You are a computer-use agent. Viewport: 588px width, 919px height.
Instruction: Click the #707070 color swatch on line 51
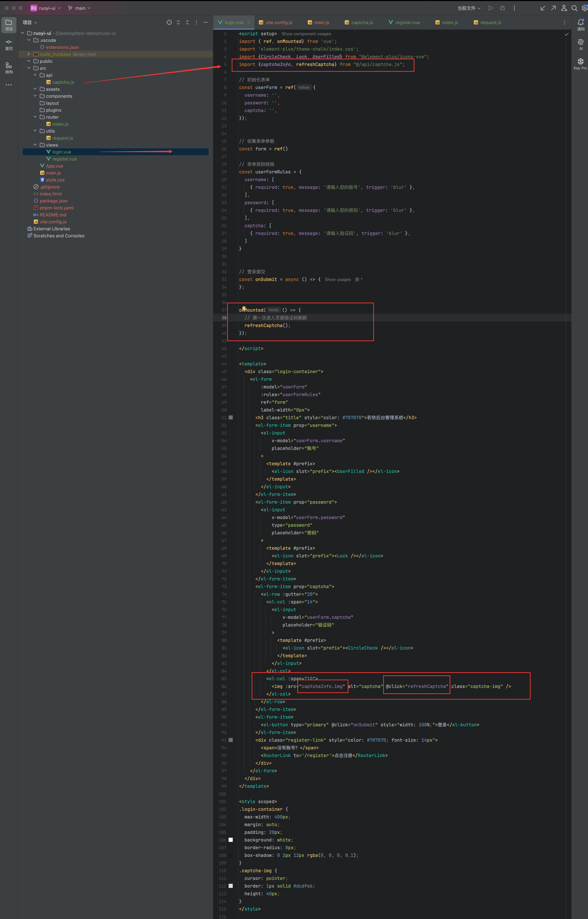click(x=231, y=418)
